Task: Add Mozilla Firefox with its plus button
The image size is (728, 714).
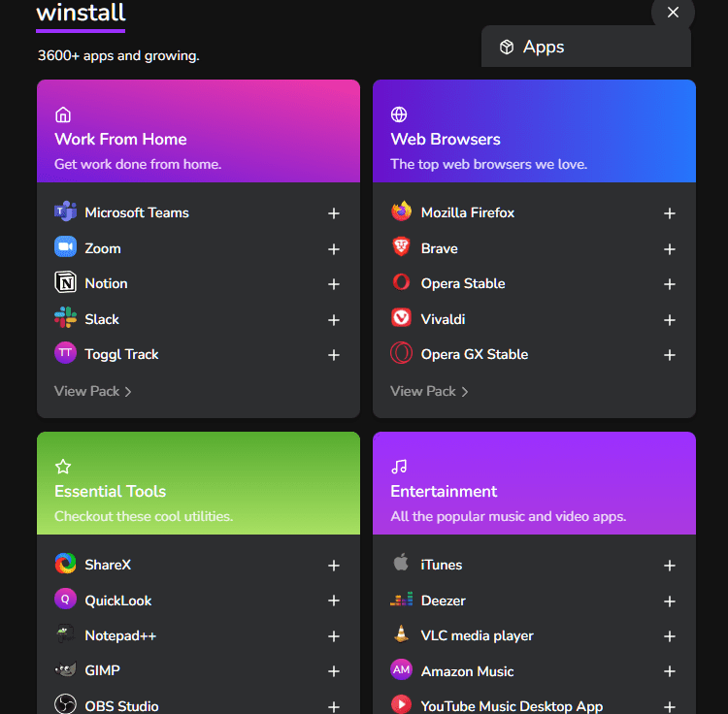Action: point(669,213)
